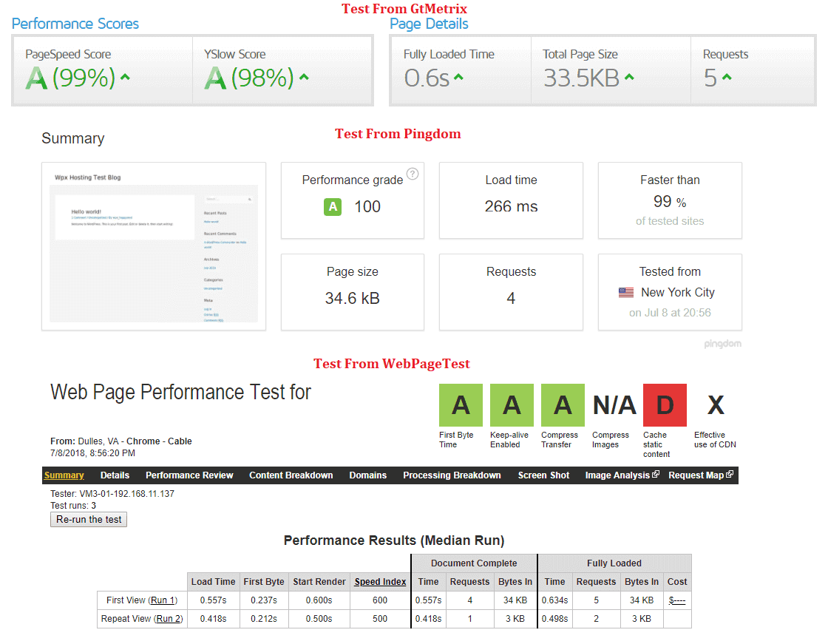This screenshot has width=828, height=644.
Task: Click the PageSpeed grade A (99%)
Action: tap(70, 78)
